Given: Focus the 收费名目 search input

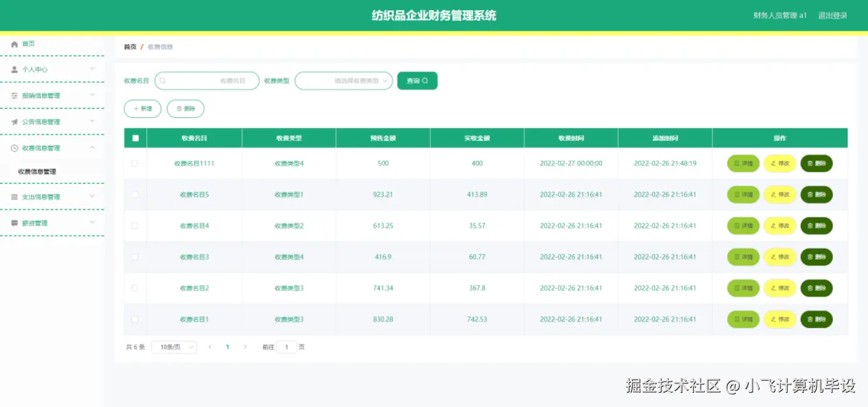Looking at the screenshot, I should coord(207,81).
